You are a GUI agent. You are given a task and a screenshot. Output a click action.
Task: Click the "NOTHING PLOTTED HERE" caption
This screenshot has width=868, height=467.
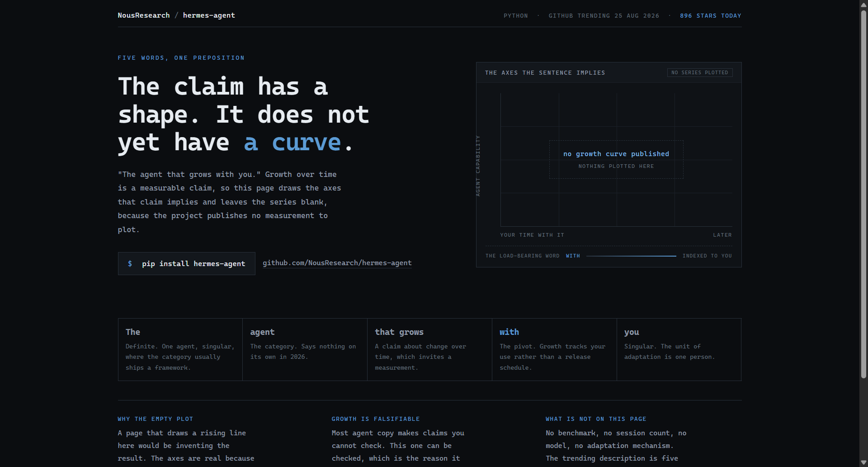click(x=616, y=167)
